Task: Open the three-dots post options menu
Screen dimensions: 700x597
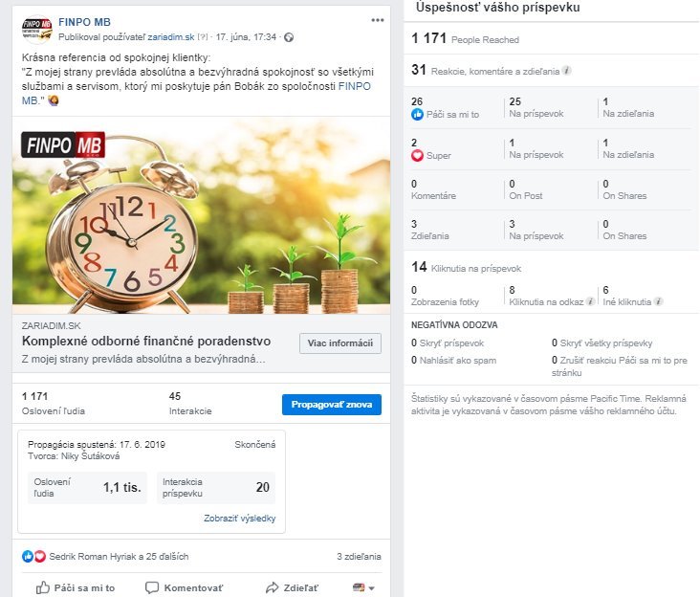Action: tap(375, 21)
